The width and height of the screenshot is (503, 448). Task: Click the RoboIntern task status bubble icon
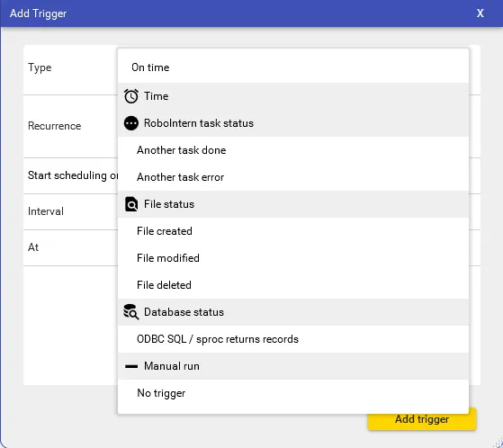pos(131,123)
